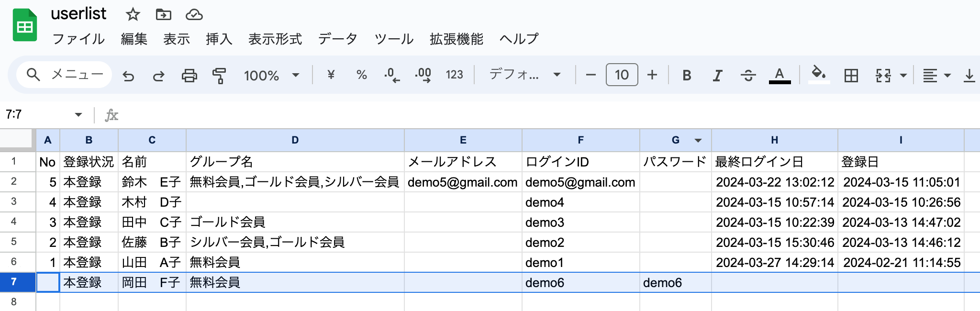Click the move to folder icon
980x311 pixels.
click(163, 15)
